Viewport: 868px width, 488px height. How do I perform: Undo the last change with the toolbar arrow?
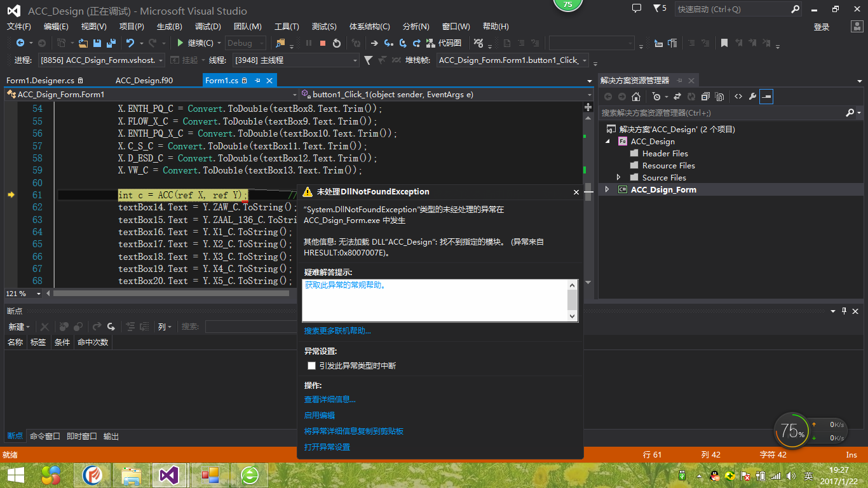(x=130, y=43)
